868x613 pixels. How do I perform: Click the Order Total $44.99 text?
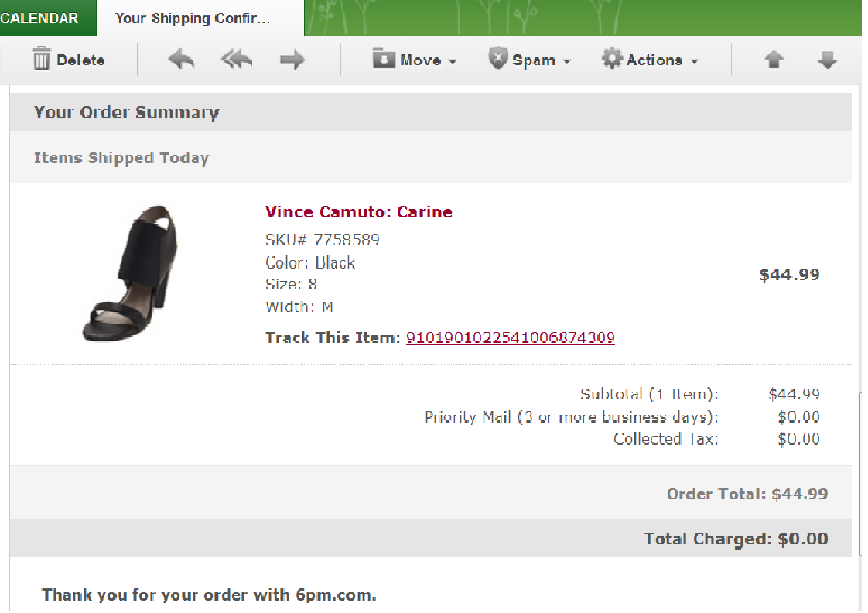[x=747, y=494]
